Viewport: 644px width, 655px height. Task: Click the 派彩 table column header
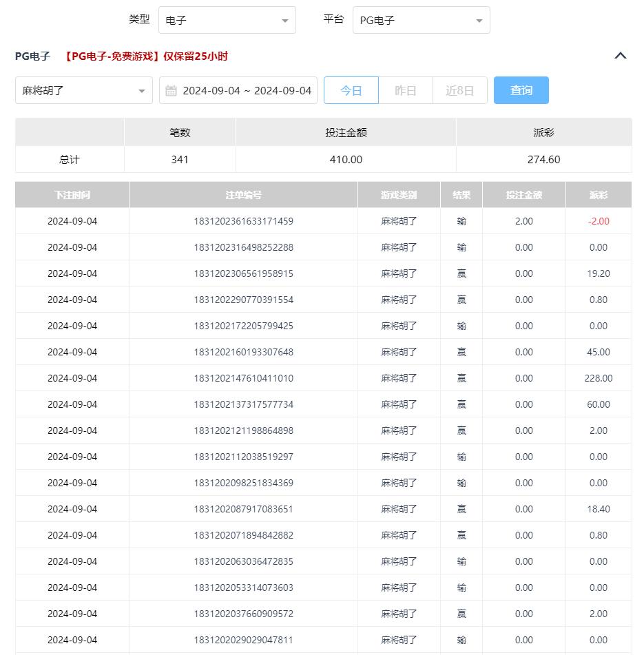(598, 195)
